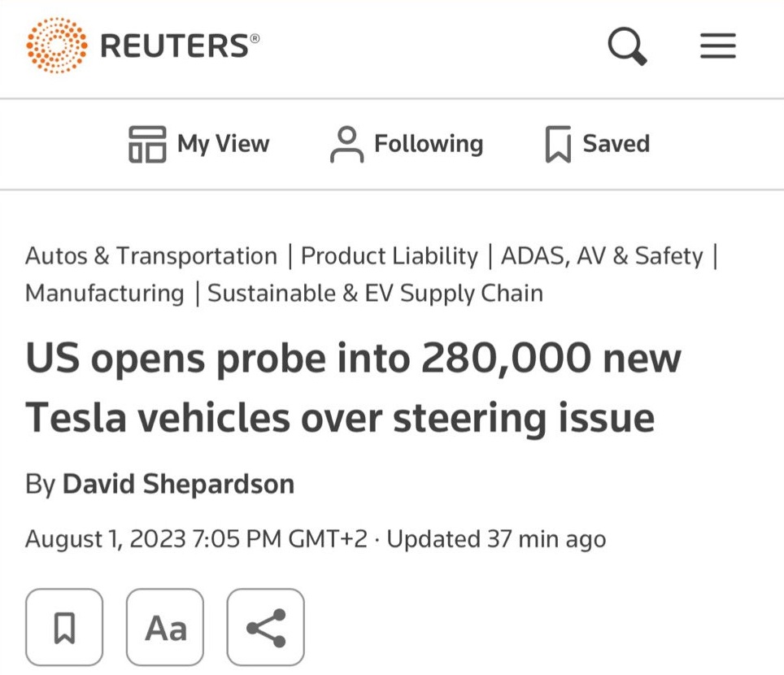
Task: Go to the Saved articles section
Action: [616, 144]
